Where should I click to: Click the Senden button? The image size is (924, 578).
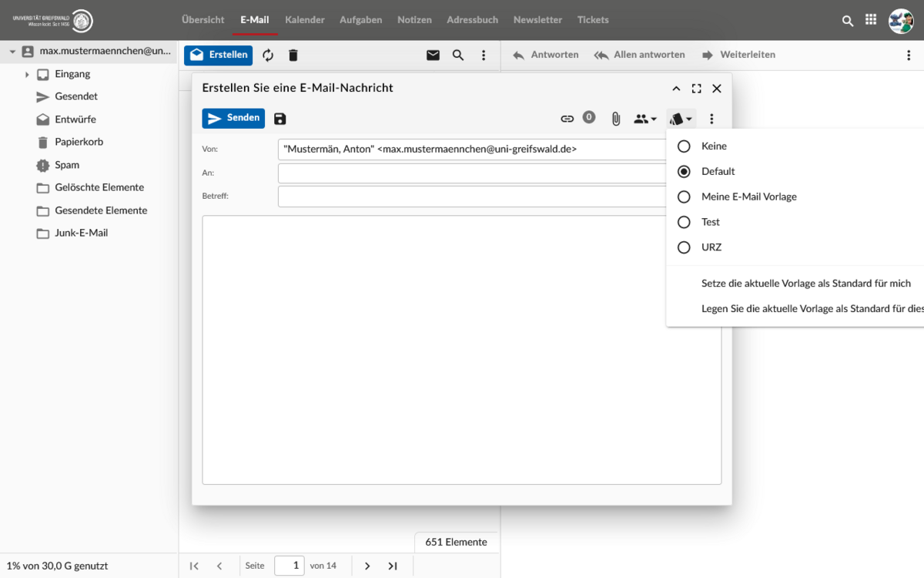coord(233,118)
